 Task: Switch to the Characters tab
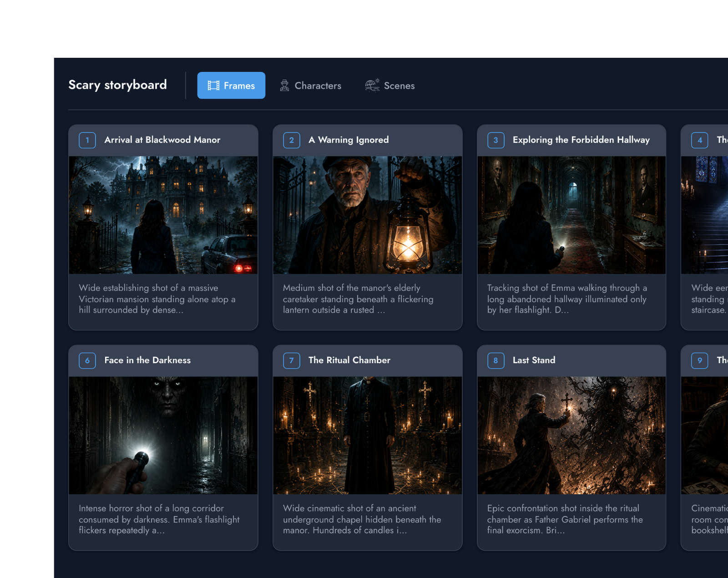[311, 86]
